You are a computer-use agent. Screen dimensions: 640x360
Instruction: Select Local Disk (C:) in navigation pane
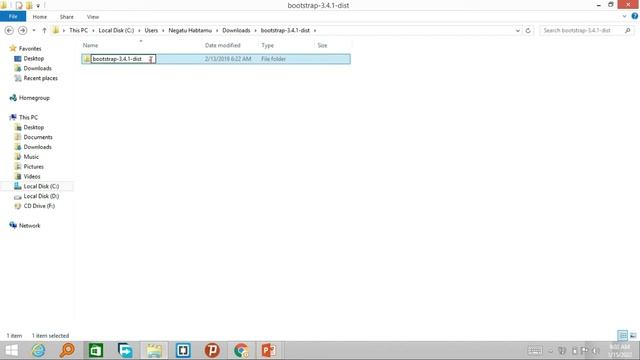(41, 186)
